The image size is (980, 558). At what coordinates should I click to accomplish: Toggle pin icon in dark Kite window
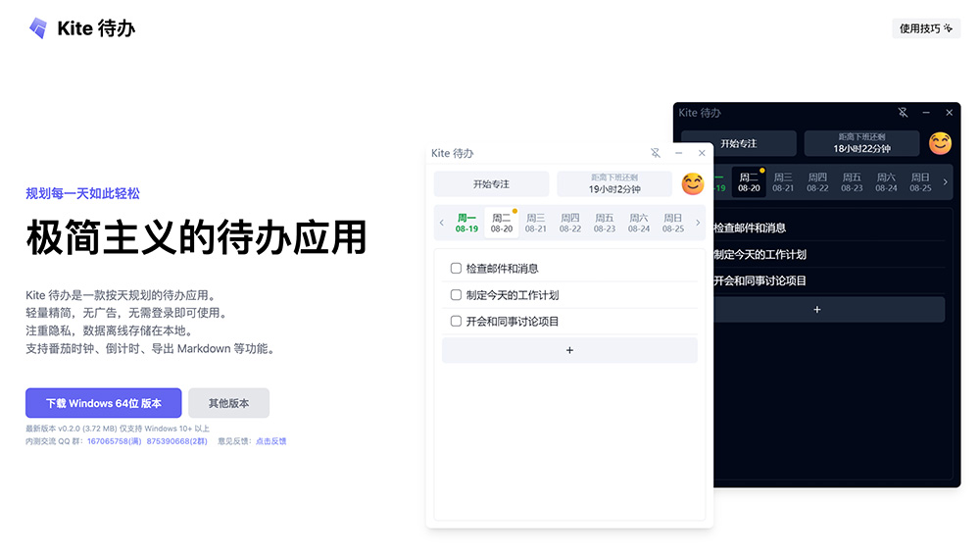click(x=903, y=112)
